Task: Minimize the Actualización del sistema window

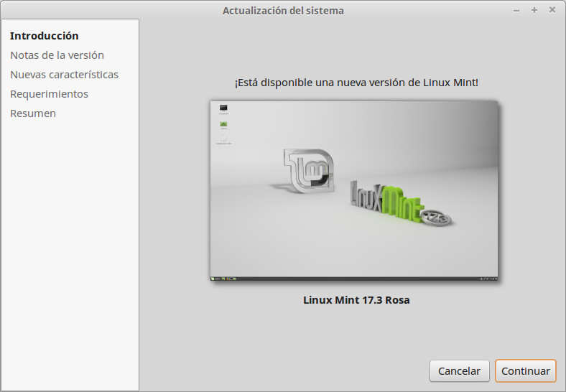Action: coord(516,11)
